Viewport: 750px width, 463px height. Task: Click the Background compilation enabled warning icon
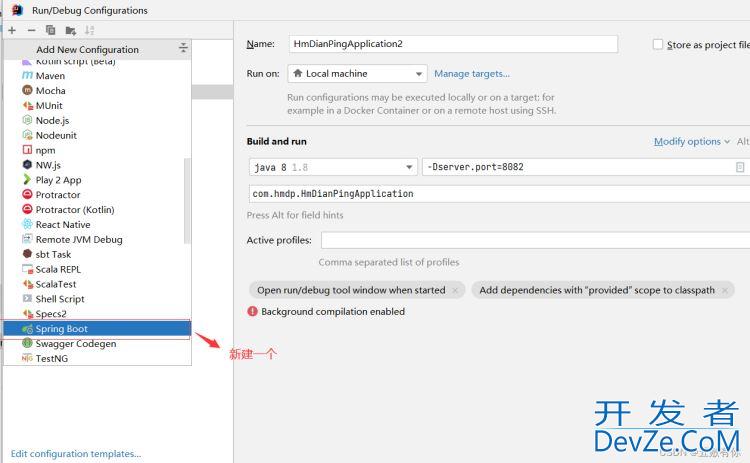tap(253, 311)
